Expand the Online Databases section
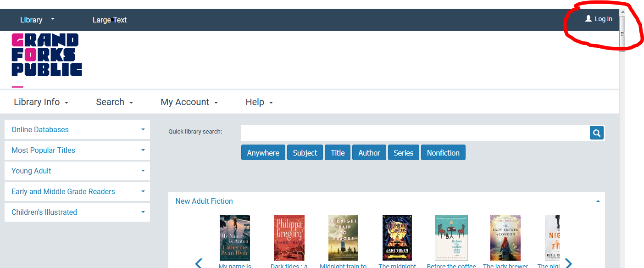Viewport: 644px width, 268px height. point(77,129)
